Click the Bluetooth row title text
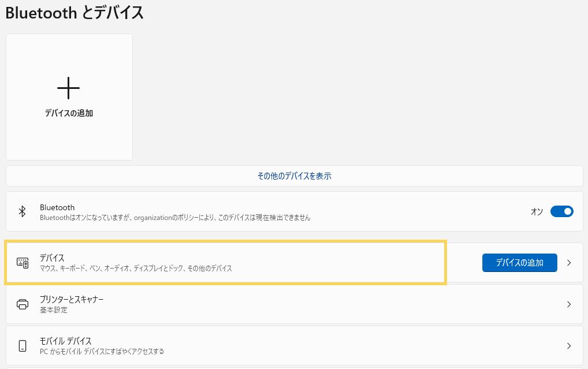The image size is (588, 369). click(x=57, y=207)
